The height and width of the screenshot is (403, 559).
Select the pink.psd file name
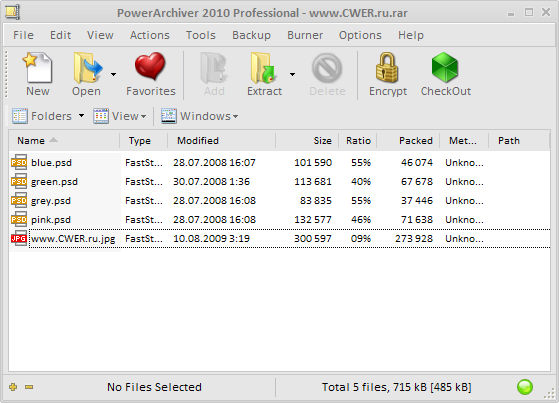(51, 219)
